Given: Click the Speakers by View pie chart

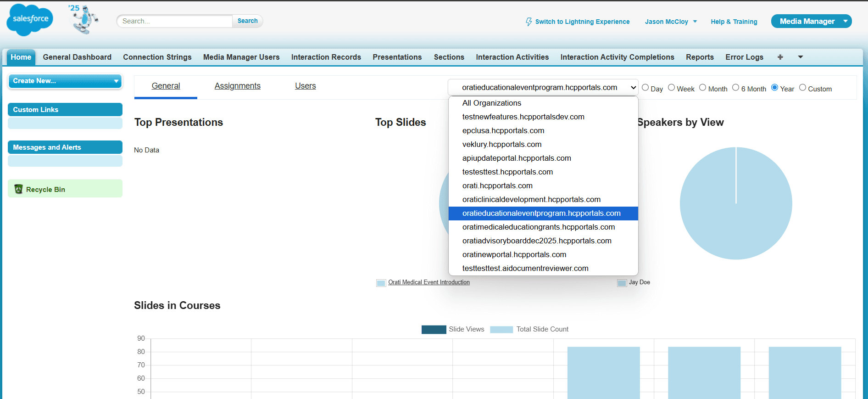Looking at the screenshot, I should [736, 203].
